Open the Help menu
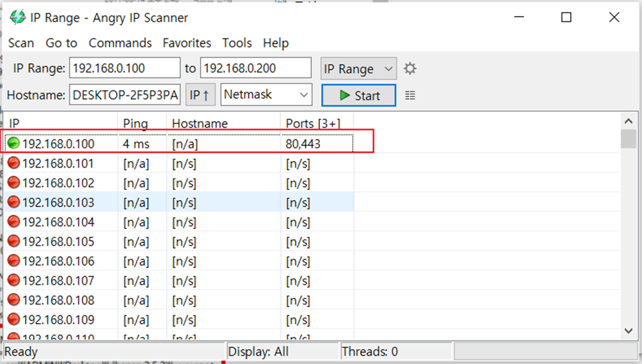This screenshot has height=364, width=642. pos(275,43)
